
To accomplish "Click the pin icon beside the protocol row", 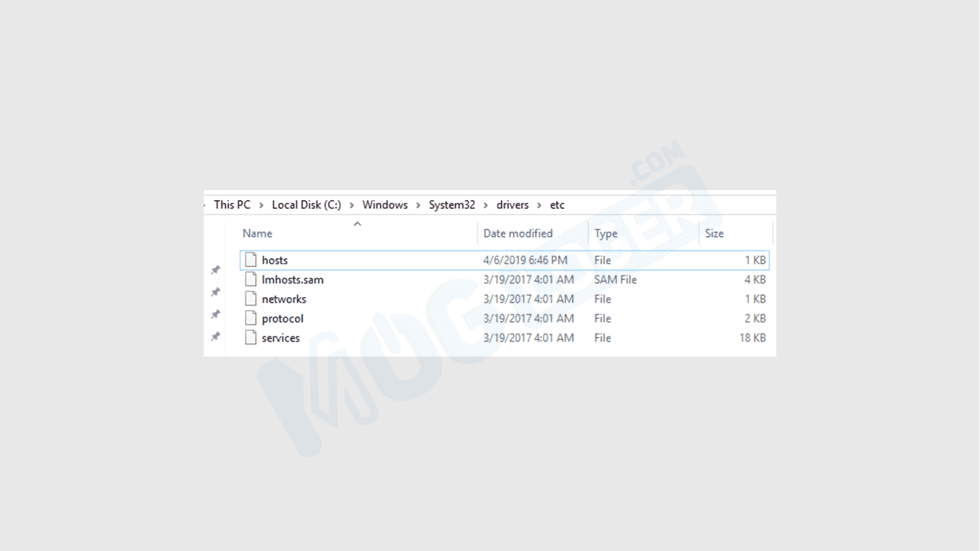I will click(215, 336).
